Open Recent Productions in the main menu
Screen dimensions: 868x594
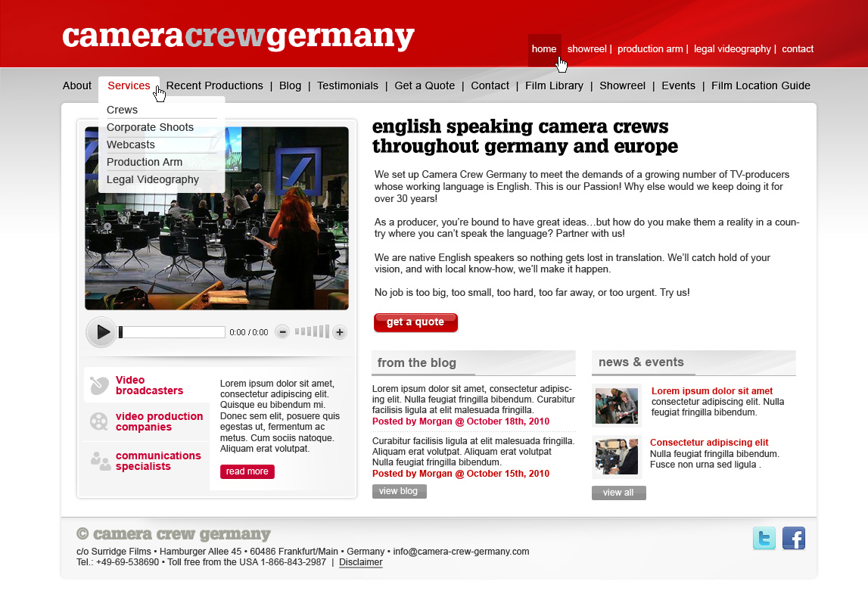[x=215, y=86]
